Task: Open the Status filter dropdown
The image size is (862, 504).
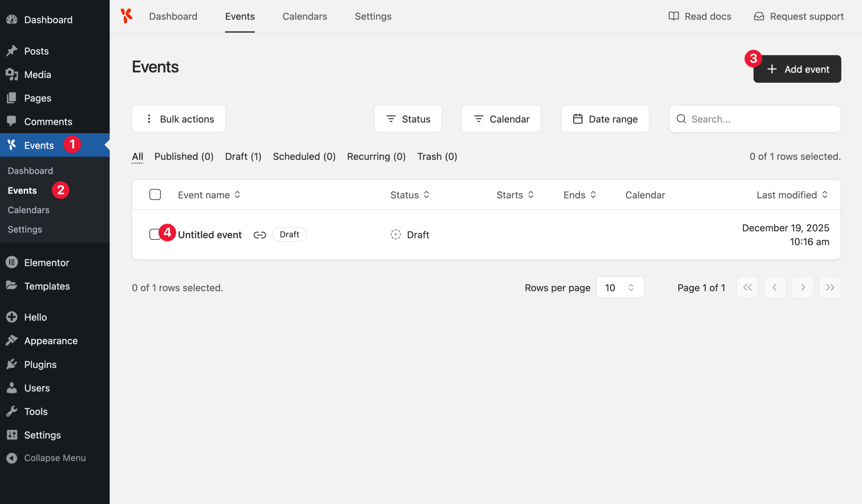Action: coord(408,119)
